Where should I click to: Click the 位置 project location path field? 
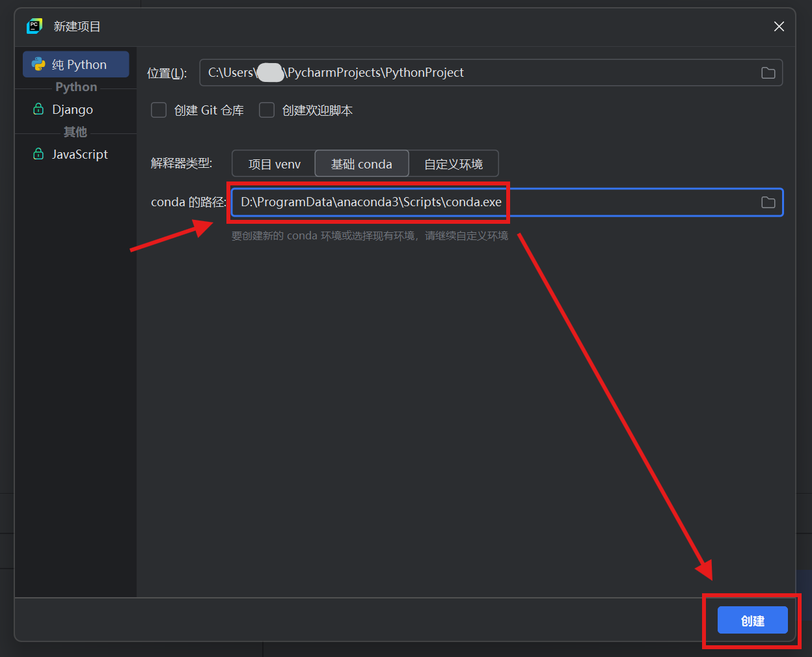491,73
